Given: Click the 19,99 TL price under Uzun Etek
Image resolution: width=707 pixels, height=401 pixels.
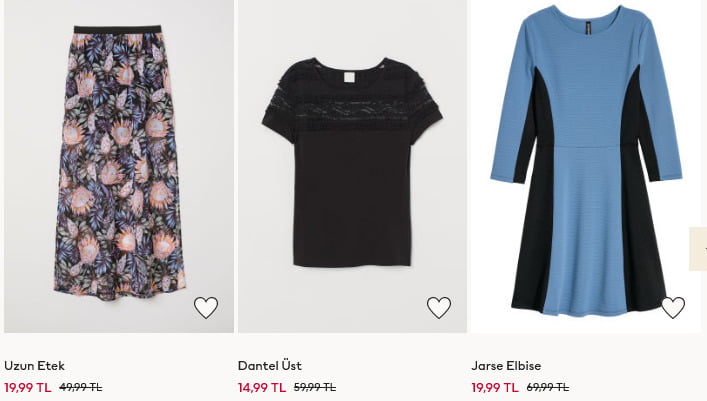Looking at the screenshot, I should (x=28, y=387).
